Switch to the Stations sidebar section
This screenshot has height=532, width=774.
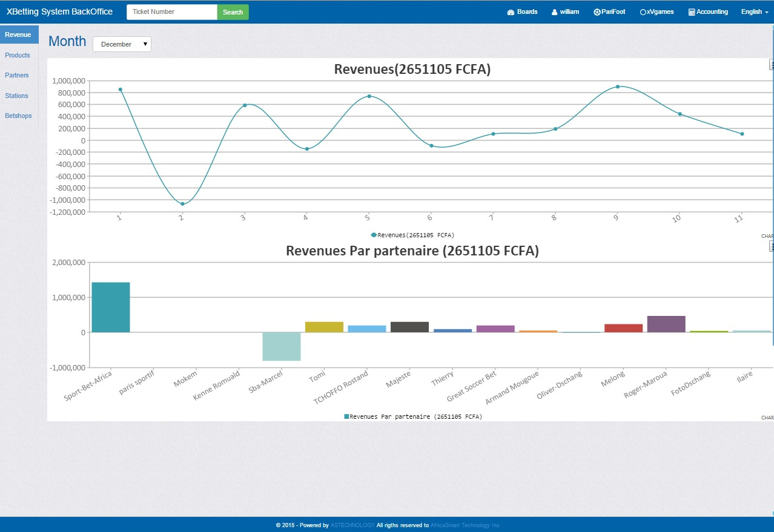pos(16,96)
